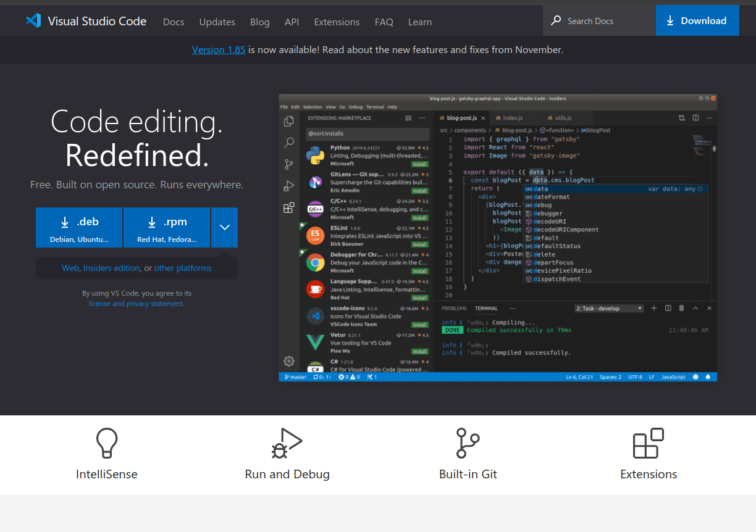756x532 pixels.
Task: Click the @sort:installs search box in the screenshot
Action: pos(367,133)
